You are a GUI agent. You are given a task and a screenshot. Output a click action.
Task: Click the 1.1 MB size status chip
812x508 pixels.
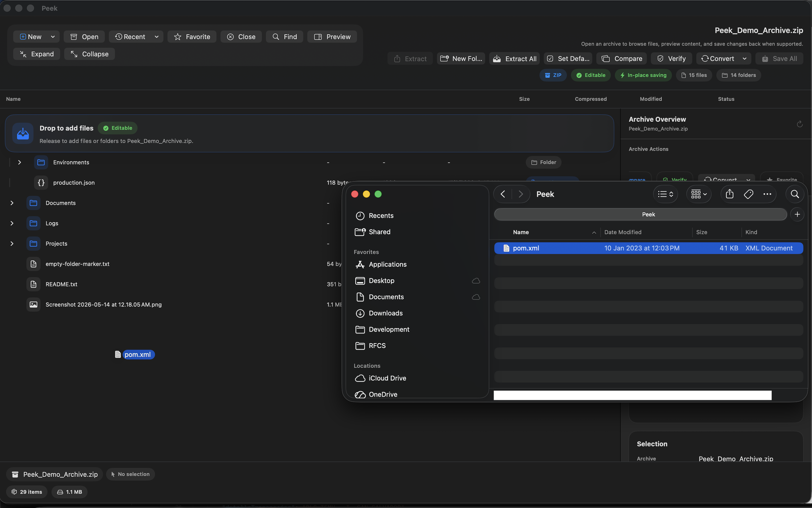pyautogui.click(x=69, y=492)
